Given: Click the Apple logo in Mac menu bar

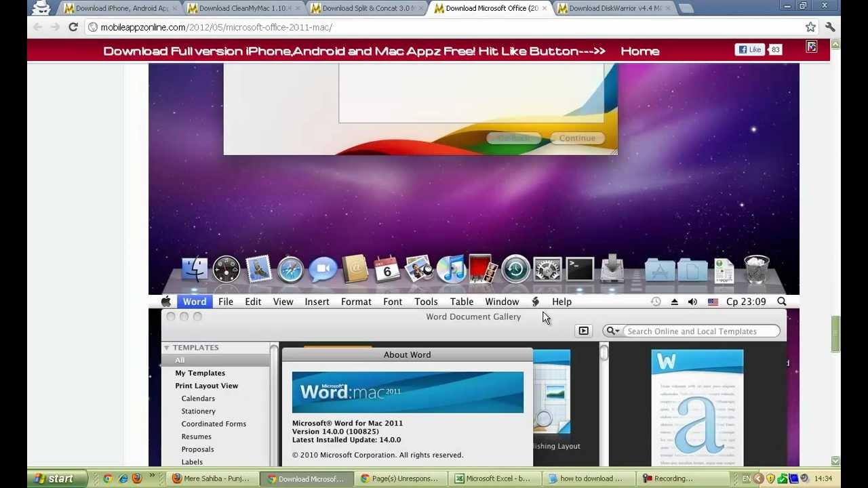Looking at the screenshot, I should [166, 302].
